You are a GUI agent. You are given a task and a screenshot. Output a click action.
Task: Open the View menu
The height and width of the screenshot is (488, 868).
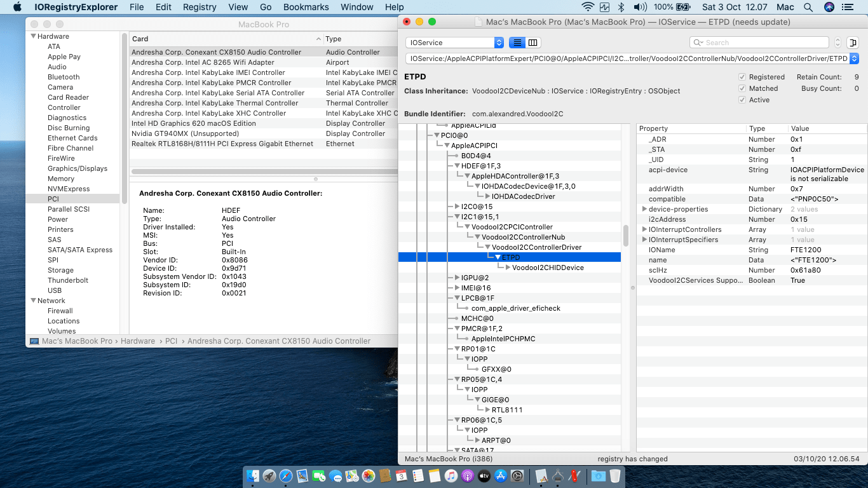[238, 7]
